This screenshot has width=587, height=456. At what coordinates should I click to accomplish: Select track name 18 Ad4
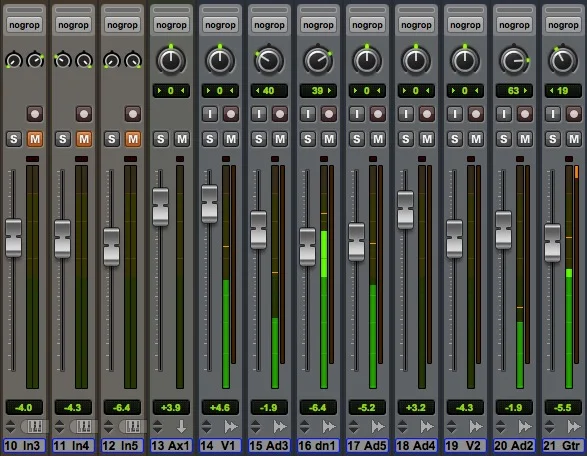[x=416, y=446]
